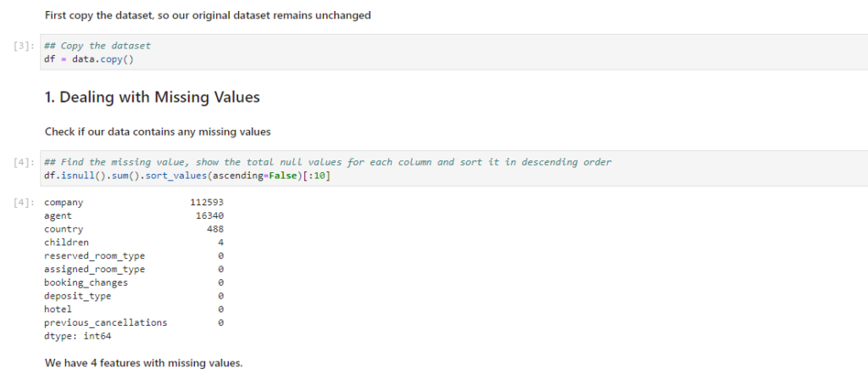
Task: Click the 'We have 4 features' markdown text
Action: tap(143, 363)
